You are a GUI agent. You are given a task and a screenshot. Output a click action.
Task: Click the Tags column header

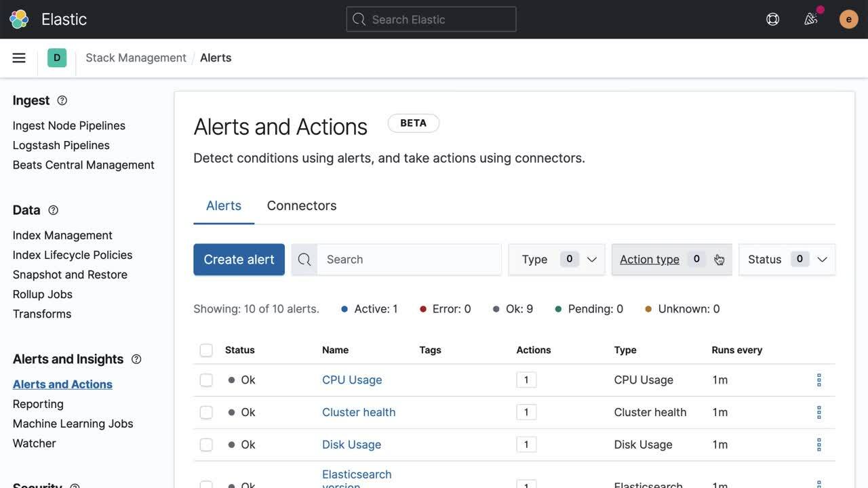[431, 350]
